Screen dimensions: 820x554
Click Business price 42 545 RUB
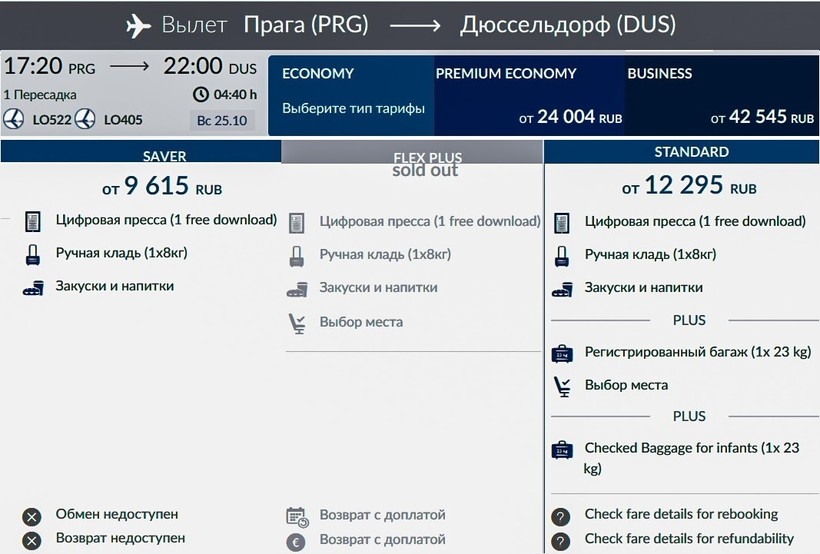coord(762,117)
